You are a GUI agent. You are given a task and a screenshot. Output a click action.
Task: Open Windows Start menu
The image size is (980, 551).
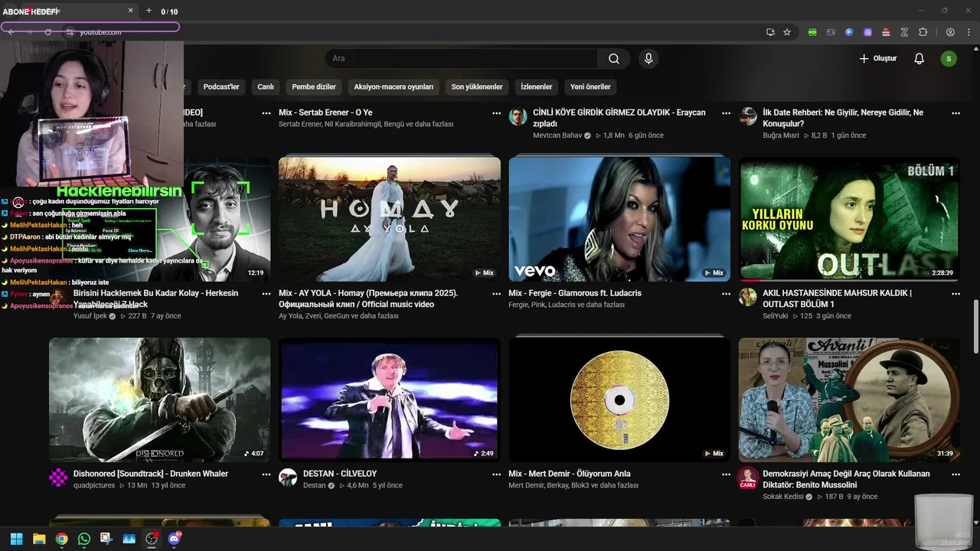(x=17, y=539)
